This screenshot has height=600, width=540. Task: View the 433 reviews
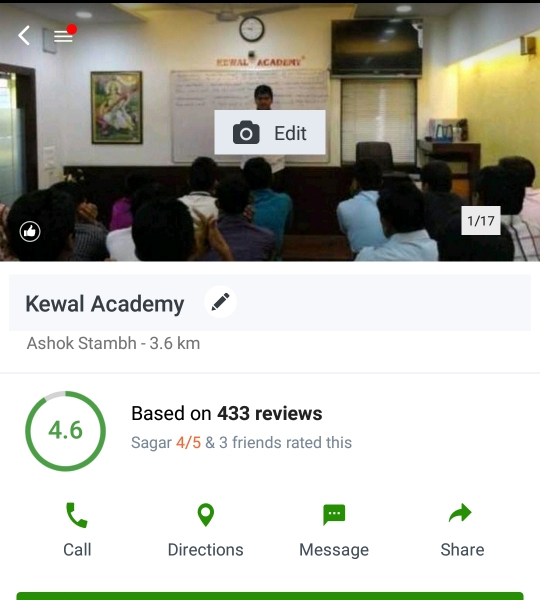click(x=227, y=413)
